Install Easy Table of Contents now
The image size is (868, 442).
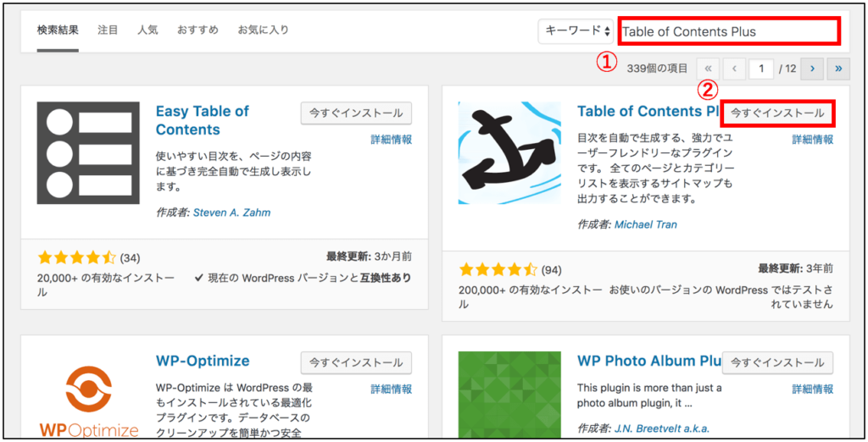[356, 113]
